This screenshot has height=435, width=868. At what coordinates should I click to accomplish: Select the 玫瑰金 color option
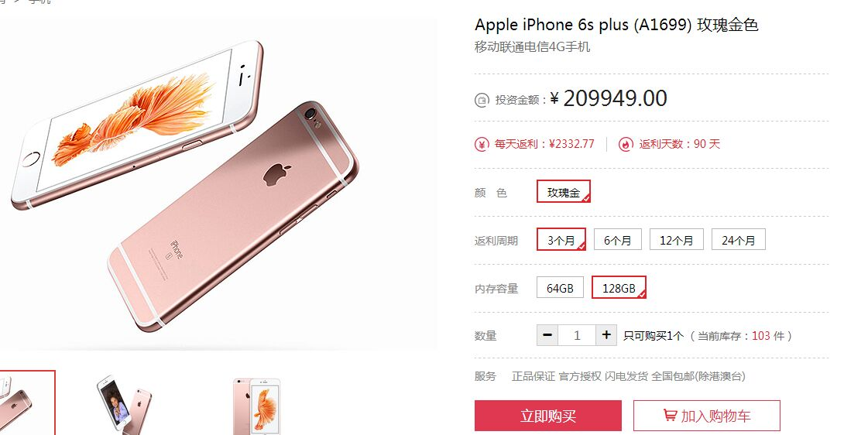coord(564,191)
